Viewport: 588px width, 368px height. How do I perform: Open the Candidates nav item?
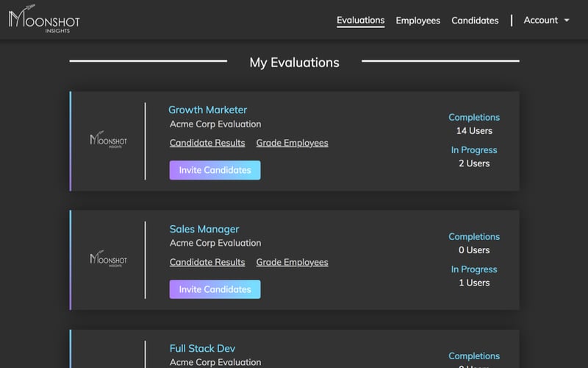pos(475,21)
